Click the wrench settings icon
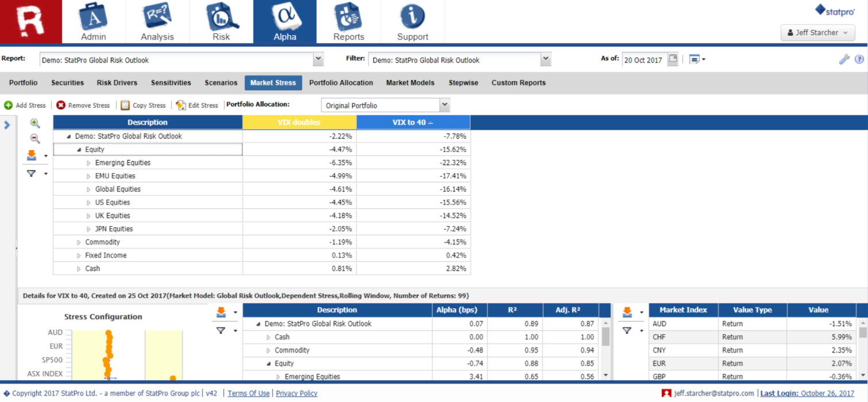The width and height of the screenshot is (868, 402). click(844, 59)
